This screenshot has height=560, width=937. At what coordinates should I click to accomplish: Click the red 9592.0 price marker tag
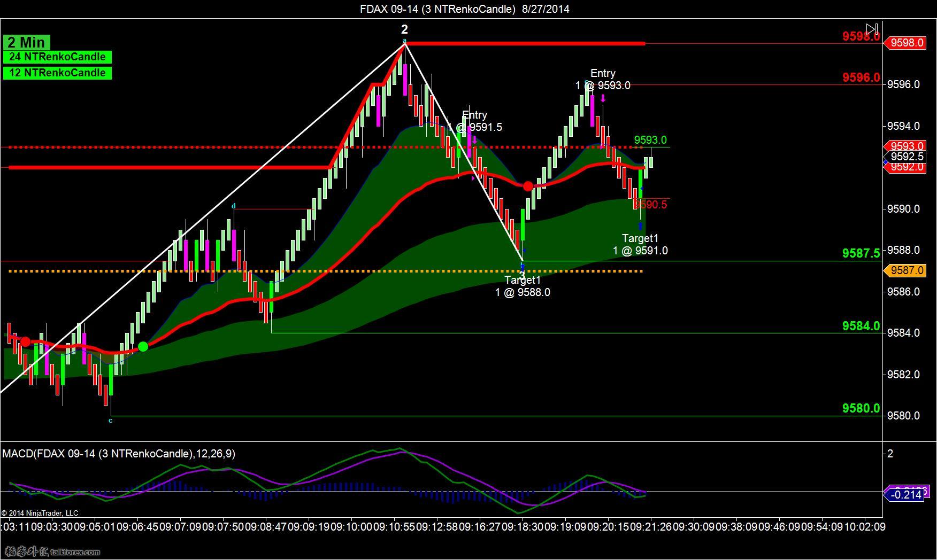pos(905,167)
